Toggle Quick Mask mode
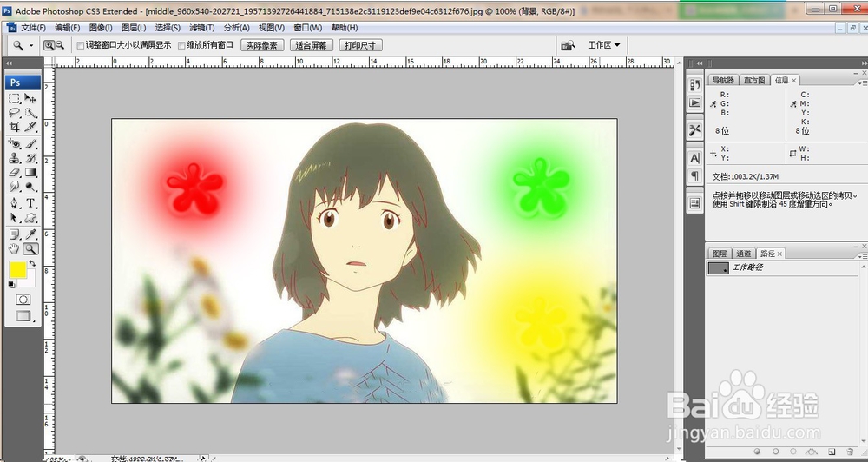868x462 pixels. (23, 300)
